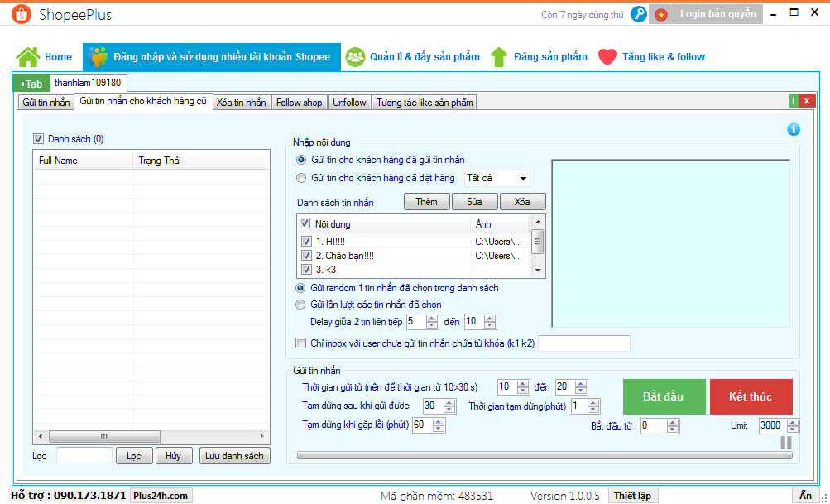Click the Lọc filter text field

(x=84, y=456)
